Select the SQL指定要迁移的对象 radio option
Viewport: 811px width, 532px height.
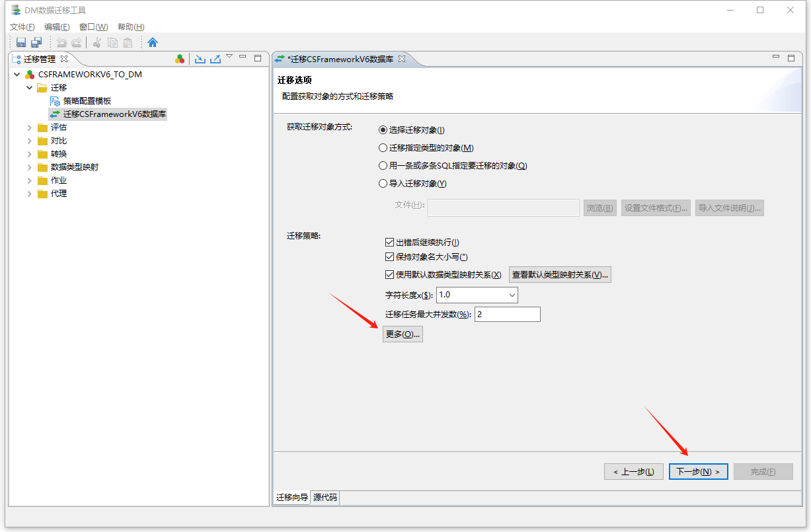tap(383, 166)
